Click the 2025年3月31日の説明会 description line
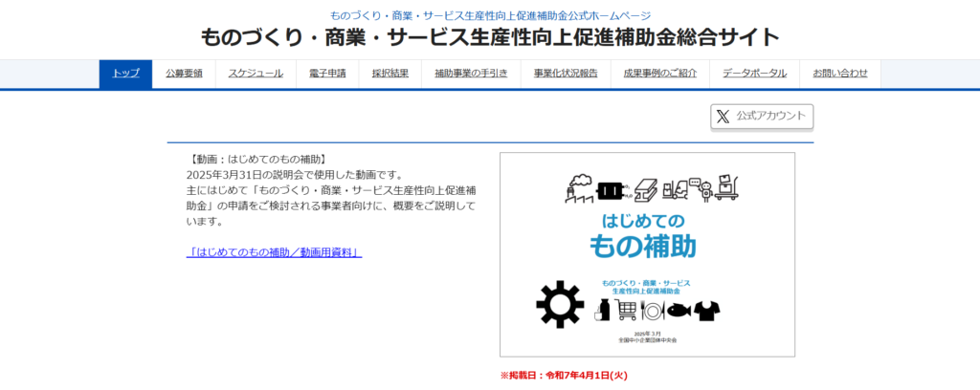Screen dimensions: 980x390 point(295,175)
